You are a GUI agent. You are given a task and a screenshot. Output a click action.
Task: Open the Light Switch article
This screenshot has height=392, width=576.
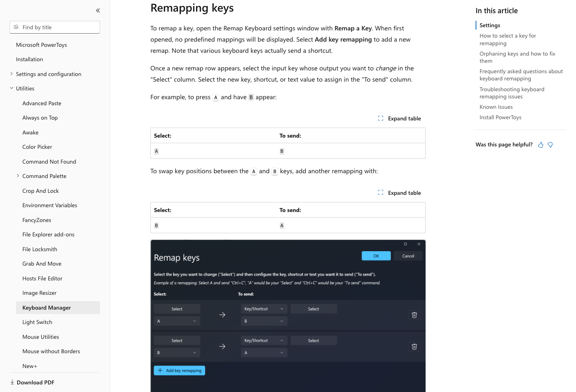click(x=37, y=322)
